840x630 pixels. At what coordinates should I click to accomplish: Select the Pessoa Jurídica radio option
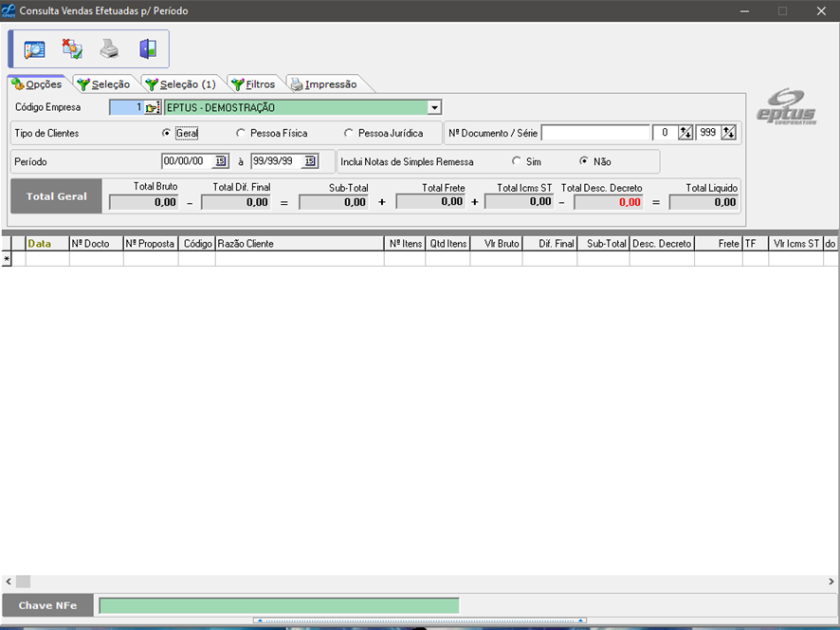click(x=349, y=134)
